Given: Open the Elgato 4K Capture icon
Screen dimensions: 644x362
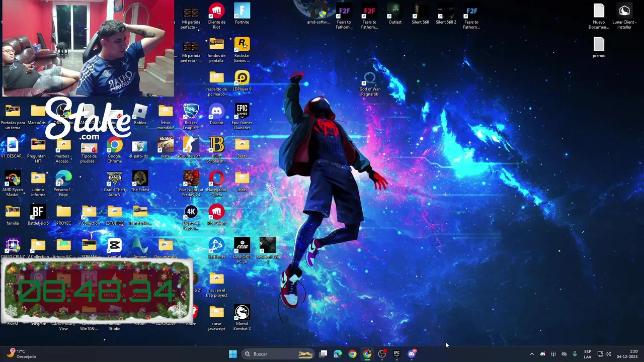Looking at the screenshot, I should pos(191,217).
